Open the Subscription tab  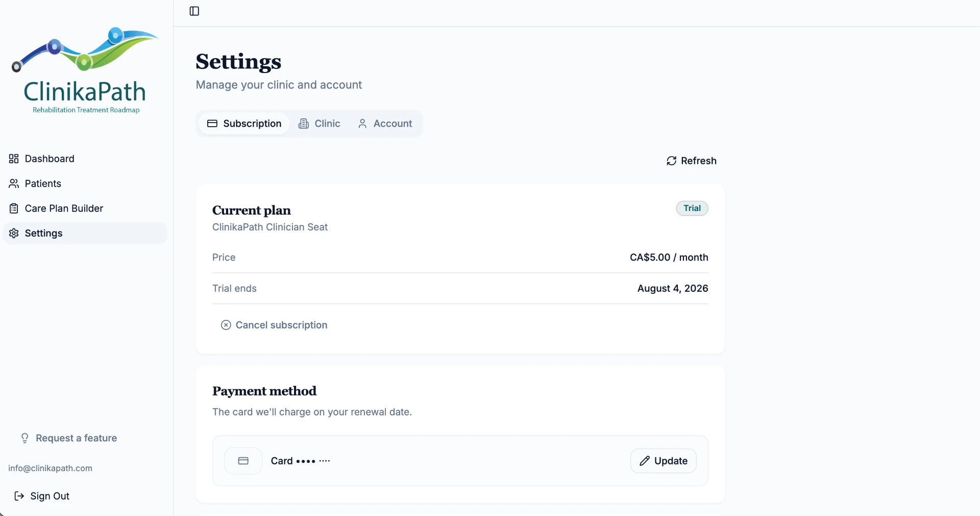244,124
